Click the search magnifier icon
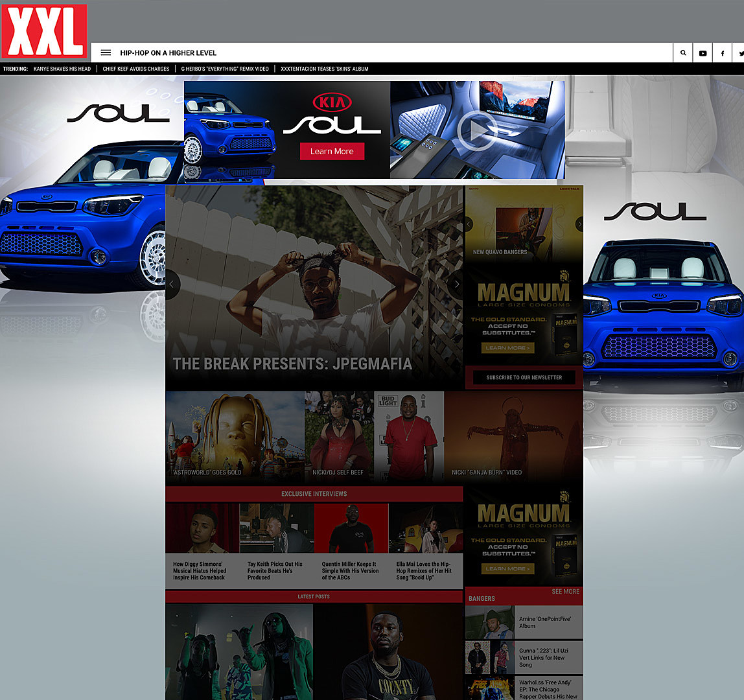The image size is (744, 700). pyautogui.click(x=683, y=52)
